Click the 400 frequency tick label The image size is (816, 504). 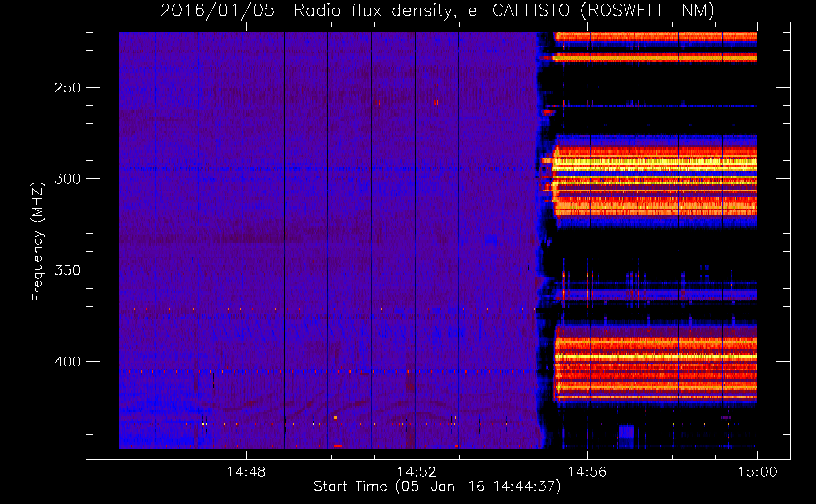pos(68,362)
